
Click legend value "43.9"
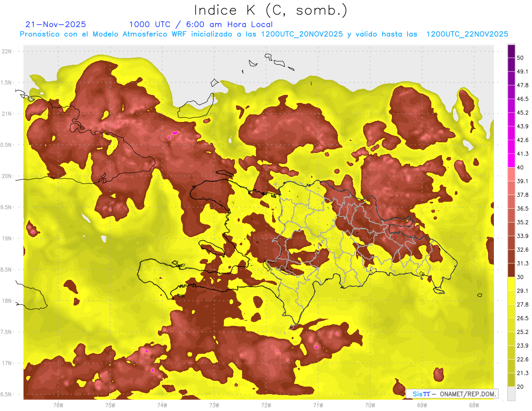[523, 126]
